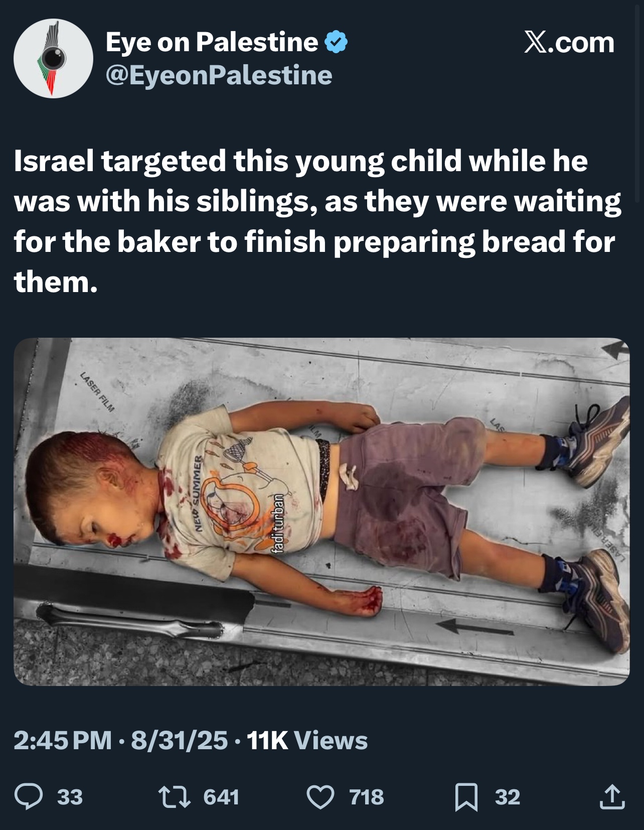Open the Eye on Palestine display name
The image size is (644, 830).
click(212, 42)
